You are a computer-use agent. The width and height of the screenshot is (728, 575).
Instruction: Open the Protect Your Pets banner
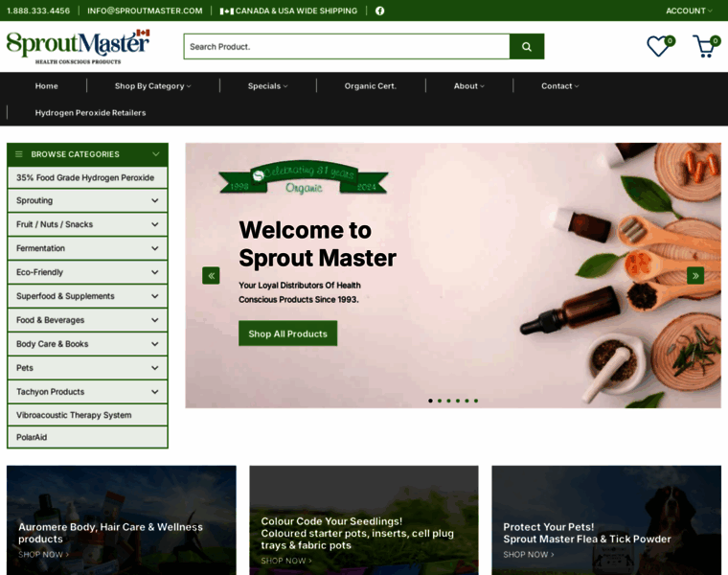(606, 520)
